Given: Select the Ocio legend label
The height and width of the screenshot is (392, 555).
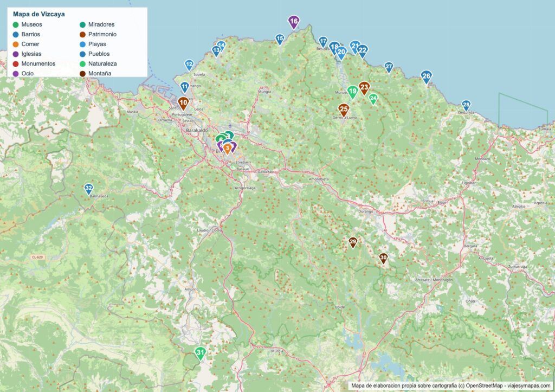Looking at the screenshot, I should [28, 74].
